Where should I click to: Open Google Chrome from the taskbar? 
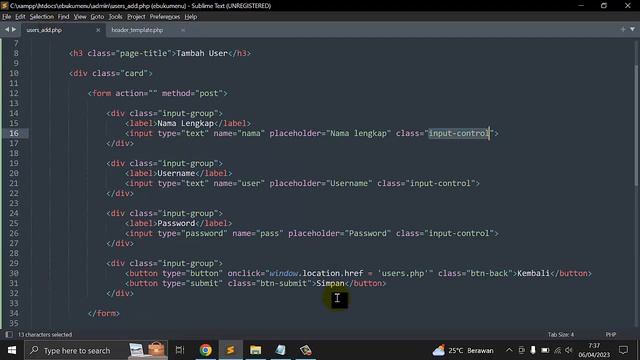pos(205,350)
